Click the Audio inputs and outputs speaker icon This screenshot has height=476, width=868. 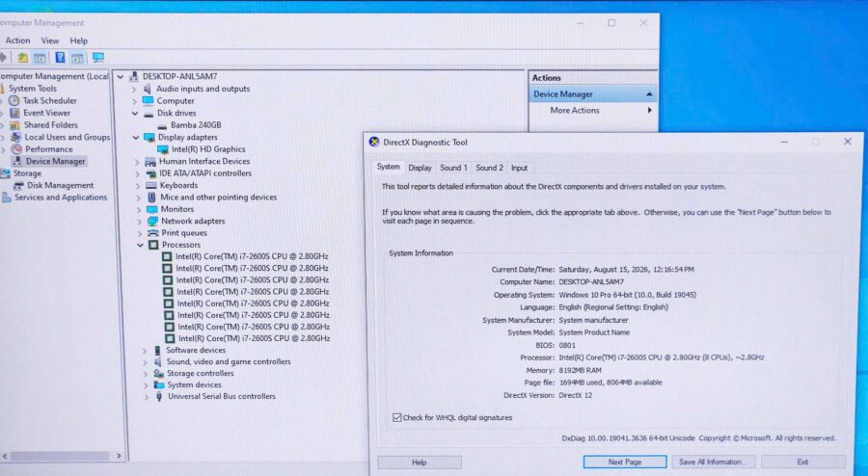click(x=148, y=89)
